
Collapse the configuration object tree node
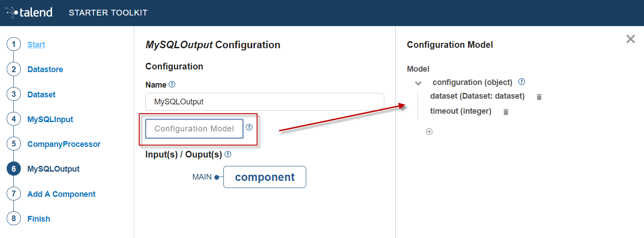tap(418, 83)
